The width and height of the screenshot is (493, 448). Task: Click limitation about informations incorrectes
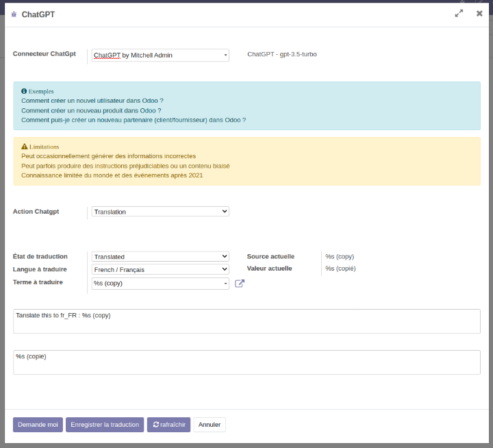(108, 156)
